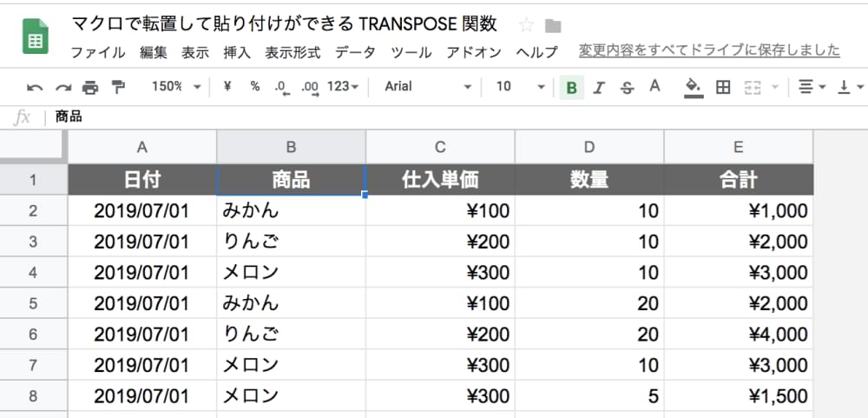Open the 150% zoom dropdown
This screenshot has height=418, width=868.
(176, 87)
